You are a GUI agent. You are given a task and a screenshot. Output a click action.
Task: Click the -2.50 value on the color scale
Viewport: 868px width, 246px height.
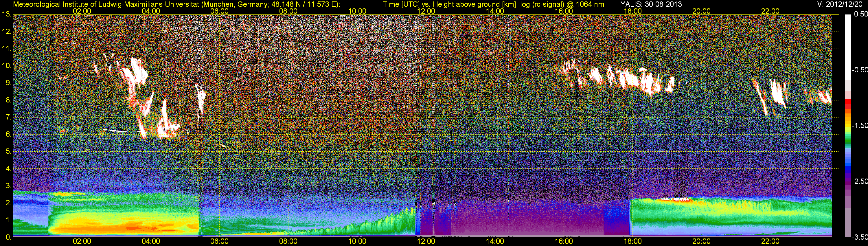pos(860,181)
